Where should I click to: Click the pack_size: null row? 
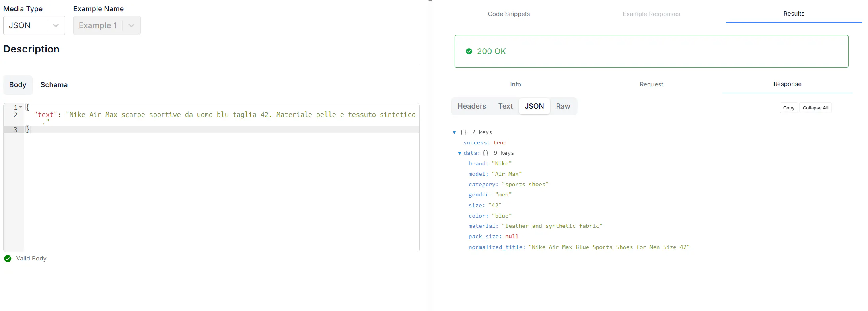pos(493,237)
